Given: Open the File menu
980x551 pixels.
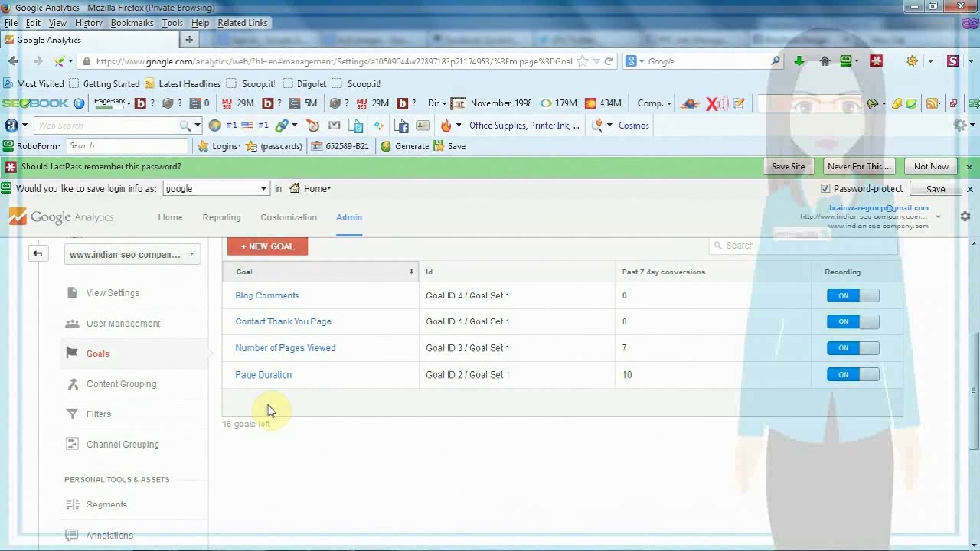Looking at the screenshot, I should (x=11, y=23).
